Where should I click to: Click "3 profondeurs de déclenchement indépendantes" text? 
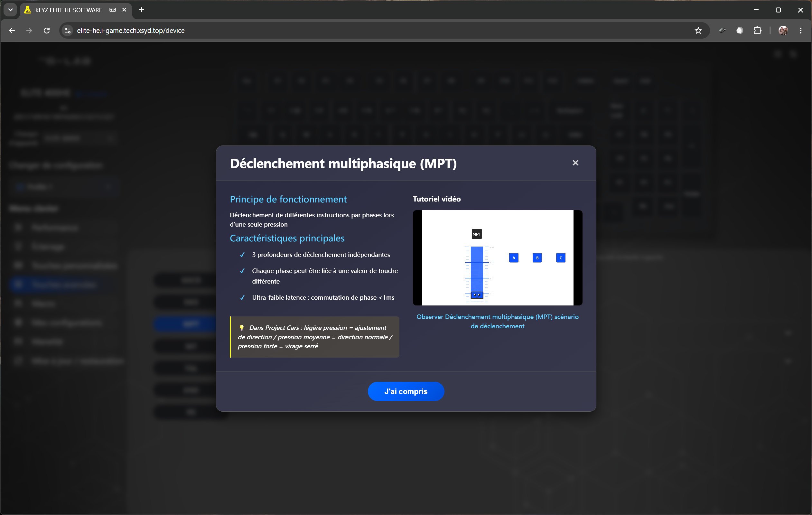[321, 255]
